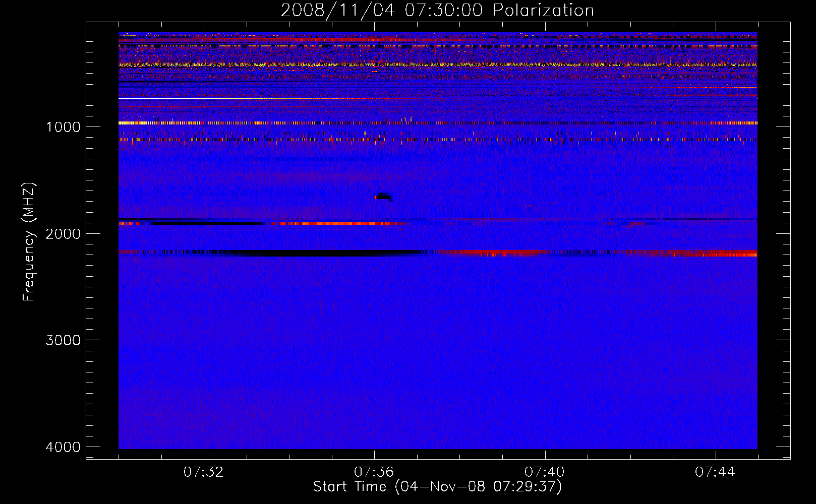Click the 3000 frequency tick label
This screenshot has height=504, width=816.
63,340
